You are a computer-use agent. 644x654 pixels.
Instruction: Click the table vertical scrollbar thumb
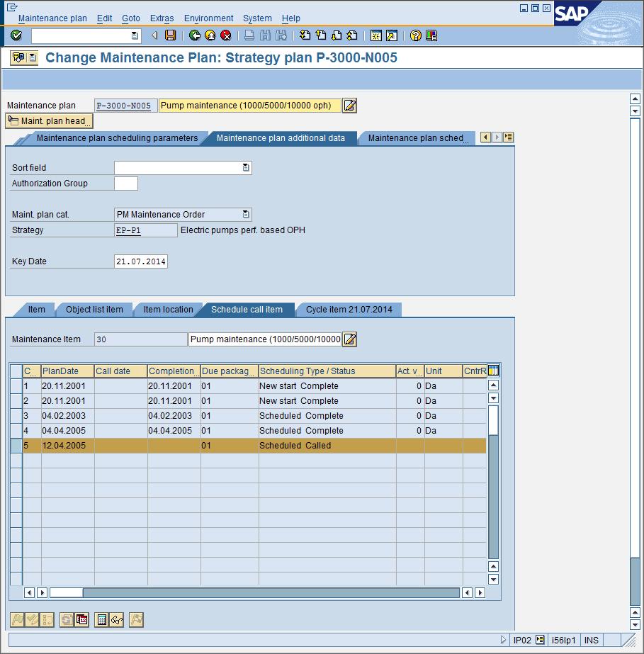point(493,421)
